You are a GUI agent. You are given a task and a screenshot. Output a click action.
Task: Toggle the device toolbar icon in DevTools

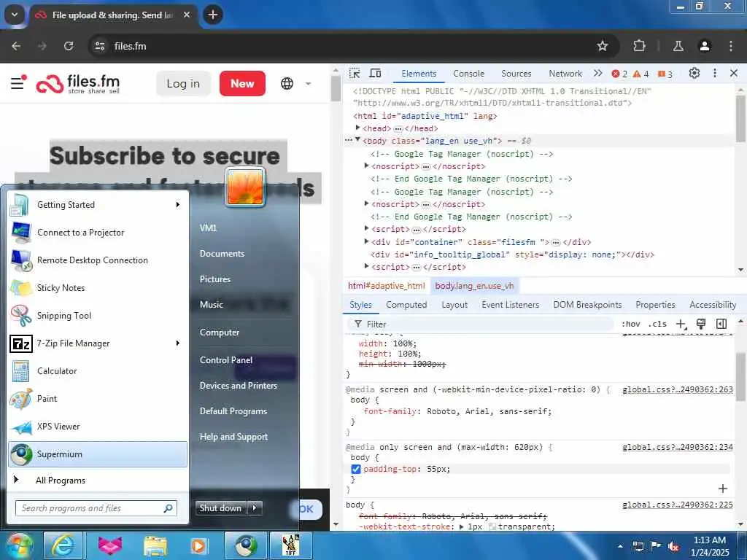coord(376,74)
